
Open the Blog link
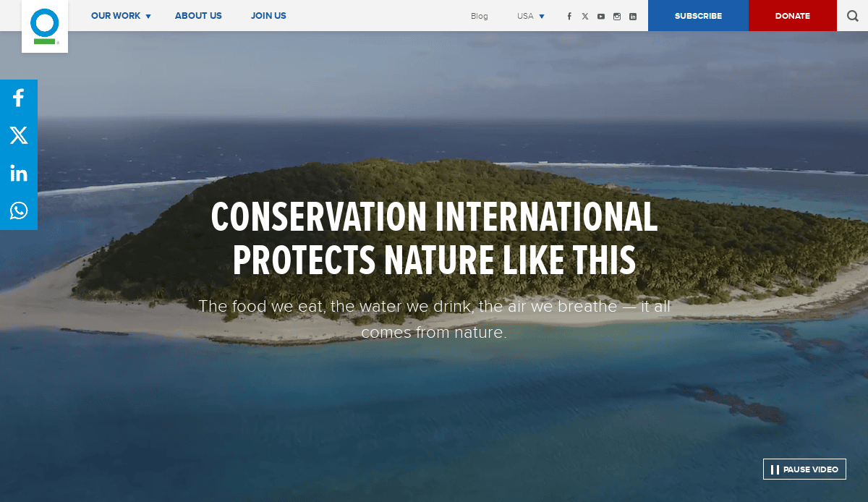479,15
